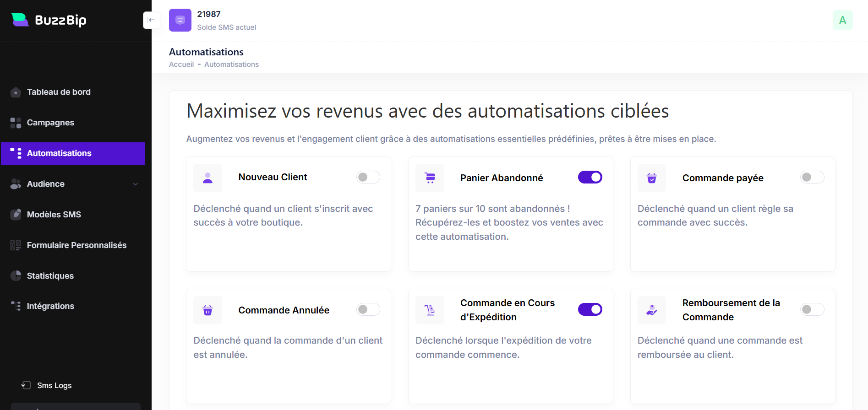The height and width of the screenshot is (410, 868).
Task: Click the Panier Abandonné cart icon
Action: (430, 178)
